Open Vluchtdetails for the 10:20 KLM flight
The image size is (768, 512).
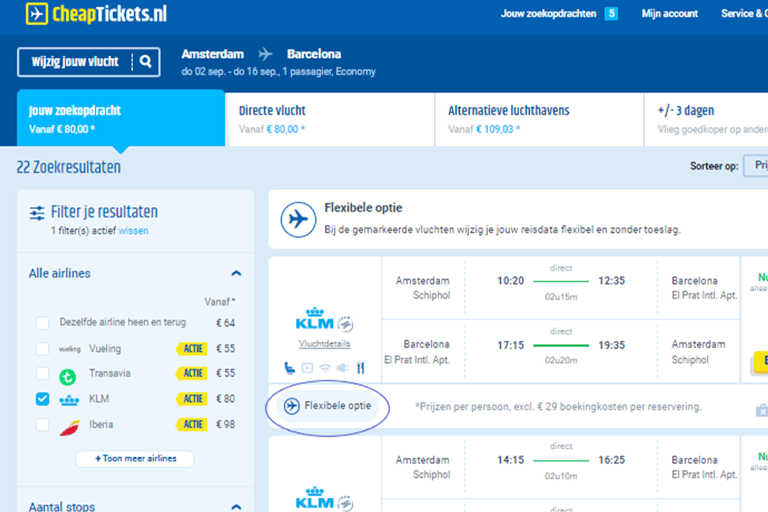(x=324, y=344)
